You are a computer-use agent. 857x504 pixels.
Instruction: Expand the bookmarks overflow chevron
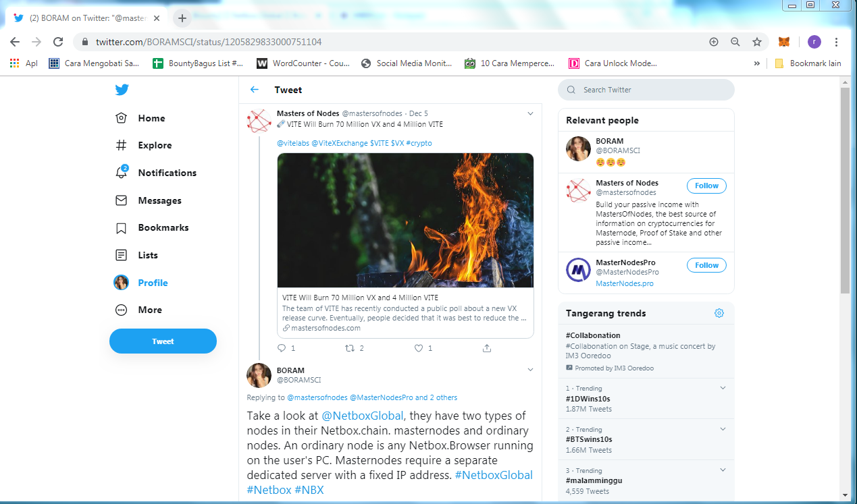[x=756, y=63]
